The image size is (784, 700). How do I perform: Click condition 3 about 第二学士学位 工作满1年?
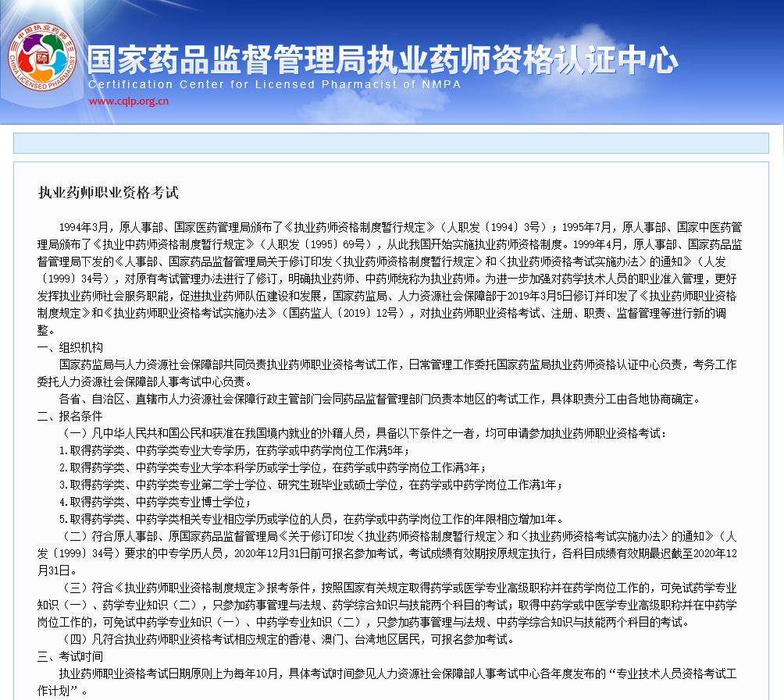311,485
